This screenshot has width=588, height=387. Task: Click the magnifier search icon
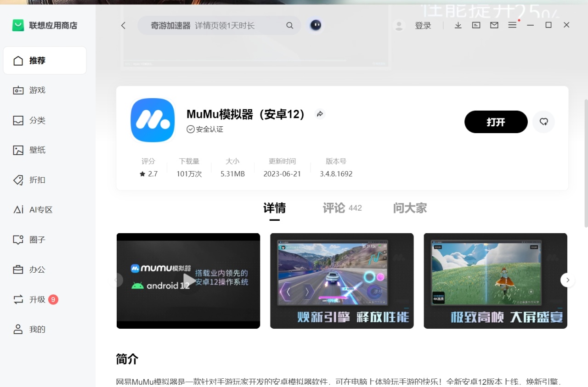pos(290,26)
